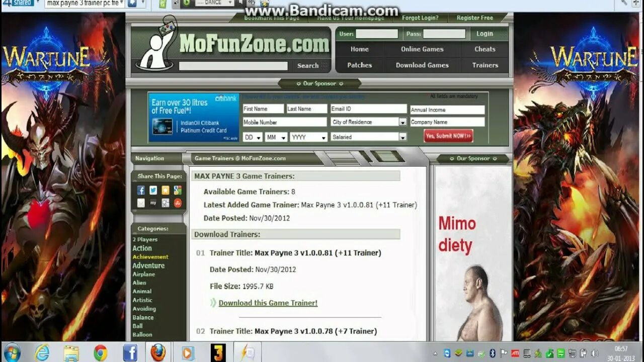Click the yellow star bookmark share icon
The width and height of the screenshot is (644, 362).
[165, 190]
